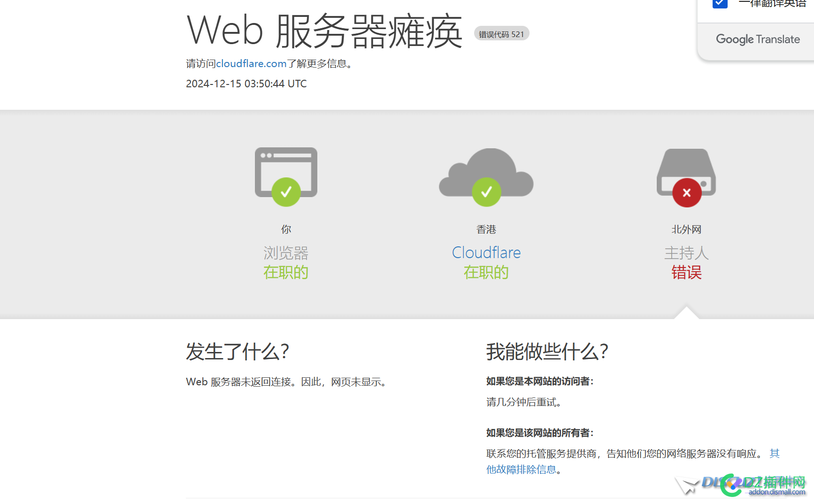Click the 北外网 host label
Image resolution: width=814 pixels, height=504 pixels.
click(686, 229)
